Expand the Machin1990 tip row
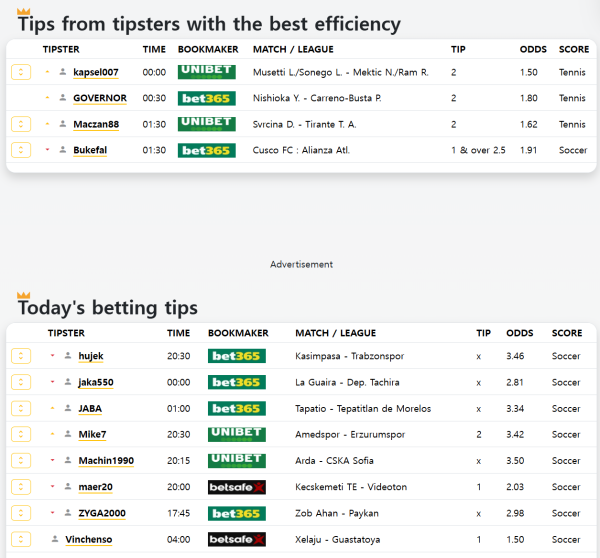600x558 pixels. pyautogui.click(x=21, y=460)
